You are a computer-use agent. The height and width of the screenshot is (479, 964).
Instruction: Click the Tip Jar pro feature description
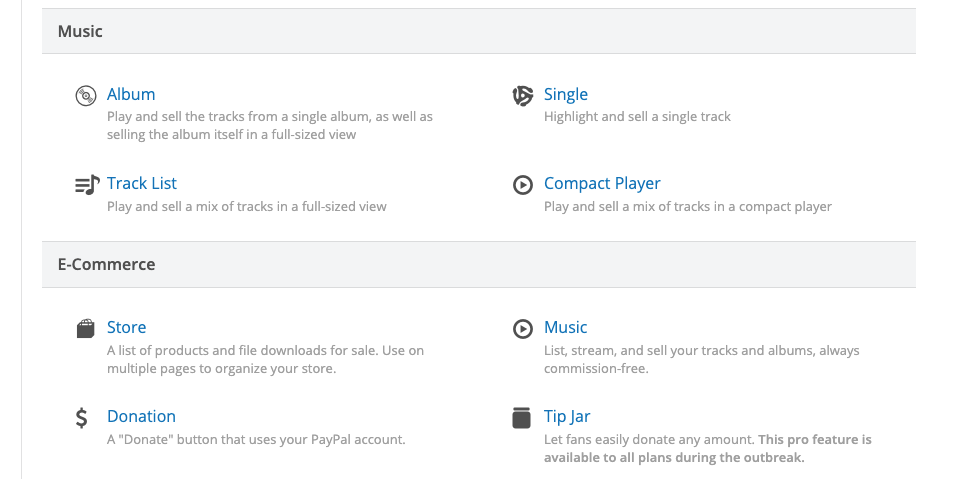click(708, 449)
